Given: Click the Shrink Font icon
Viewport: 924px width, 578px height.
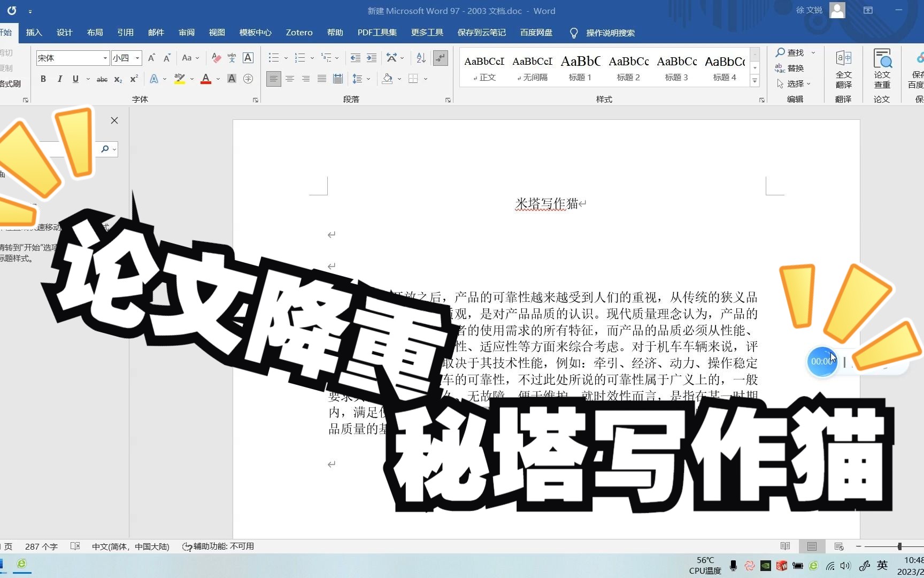Looking at the screenshot, I should tap(167, 58).
